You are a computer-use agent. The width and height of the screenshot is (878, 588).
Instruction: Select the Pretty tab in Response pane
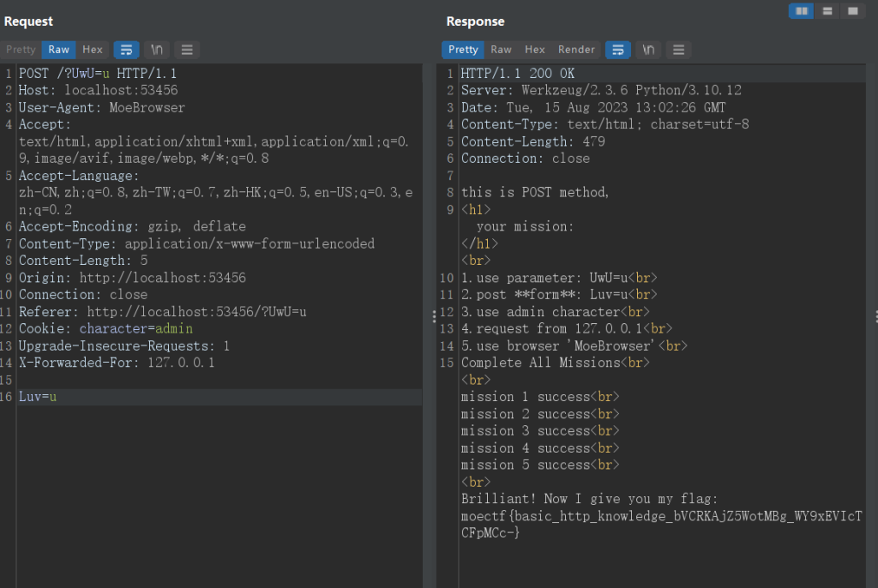pos(463,50)
